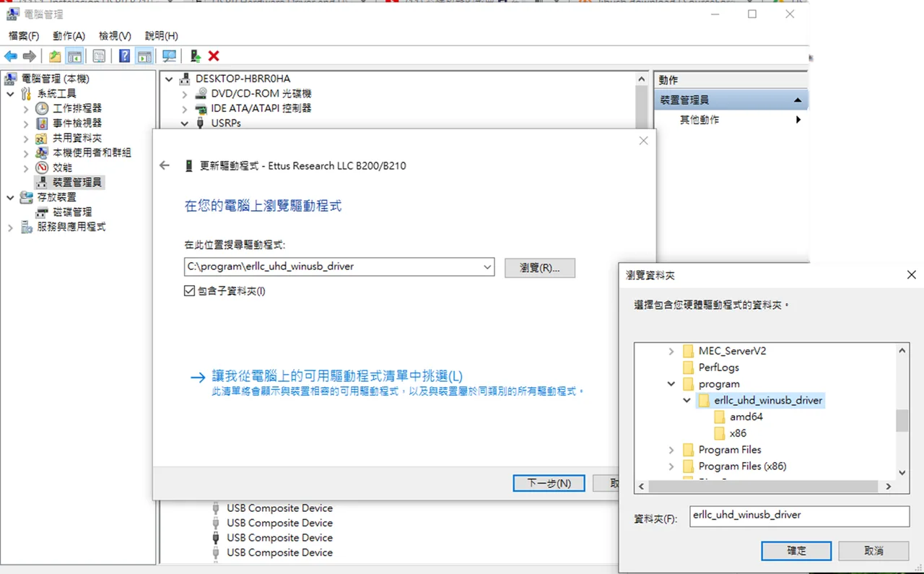The image size is (924, 574).
Task: Open Help via the question mark icon
Action: [125, 56]
